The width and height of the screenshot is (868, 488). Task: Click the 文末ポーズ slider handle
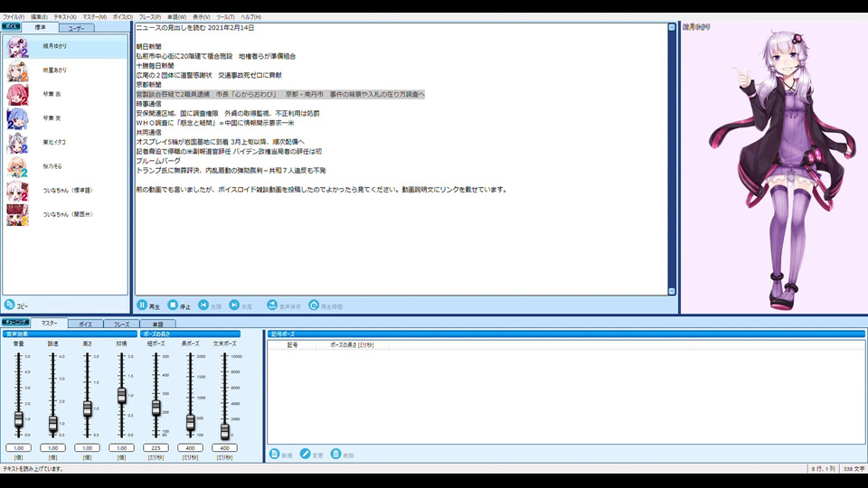pos(225,431)
